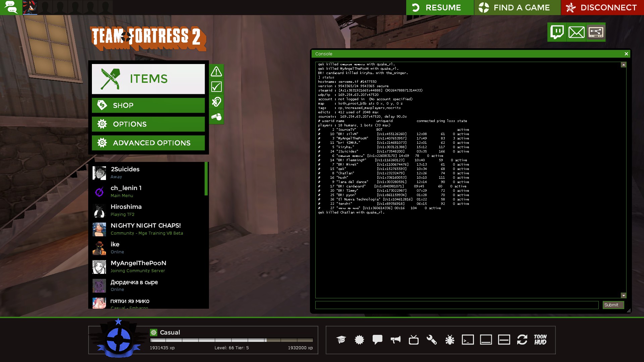Click the whistle coaching icon

coord(216,117)
